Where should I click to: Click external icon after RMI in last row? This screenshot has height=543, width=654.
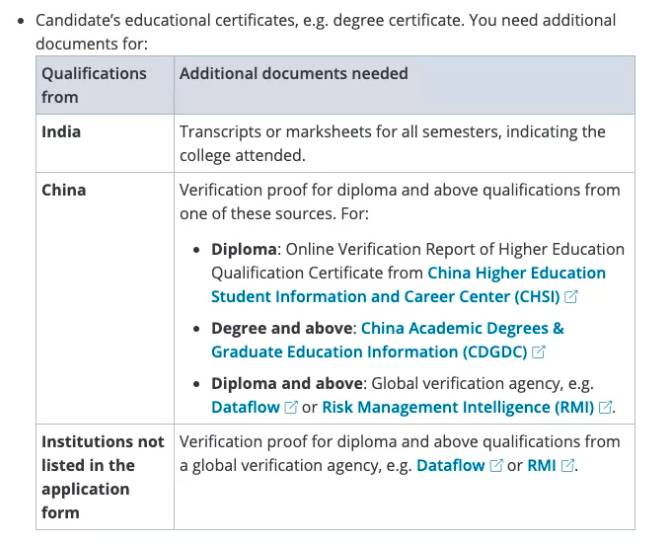point(568,466)
